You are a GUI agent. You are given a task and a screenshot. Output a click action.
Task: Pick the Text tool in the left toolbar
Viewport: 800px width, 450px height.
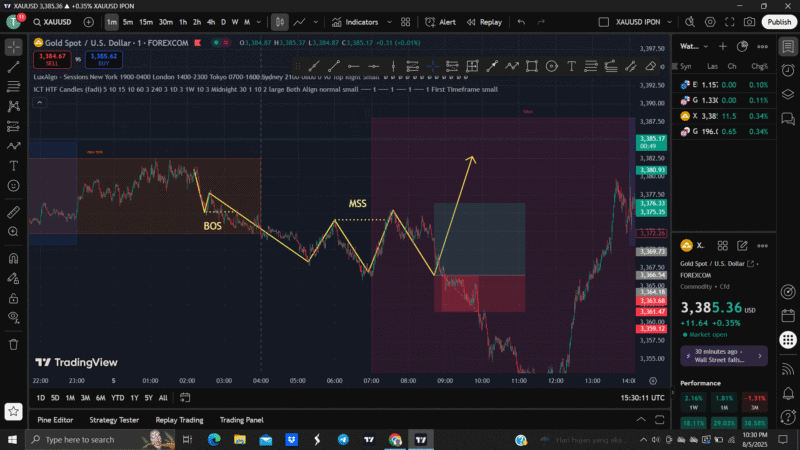(13, 165)
